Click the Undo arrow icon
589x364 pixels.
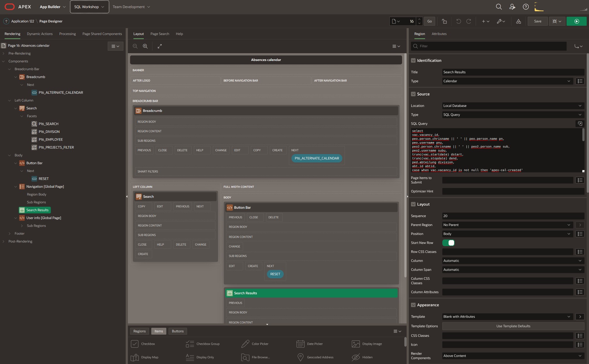458,21
